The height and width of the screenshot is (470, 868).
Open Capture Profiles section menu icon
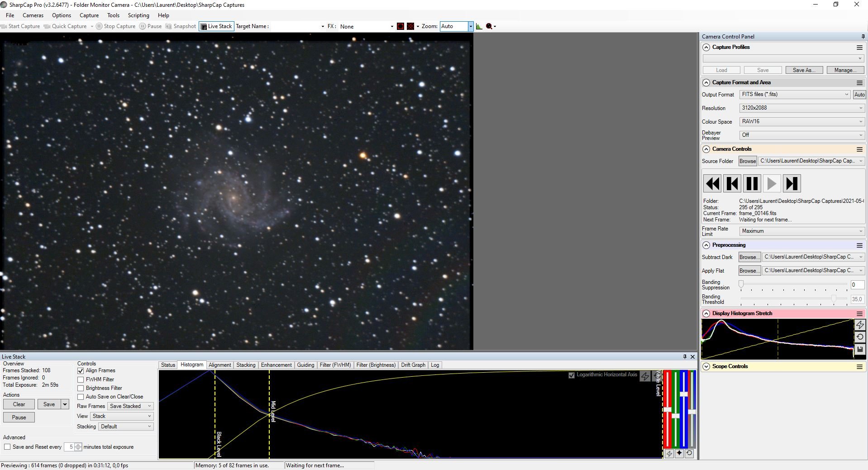[x=859, y=48]
